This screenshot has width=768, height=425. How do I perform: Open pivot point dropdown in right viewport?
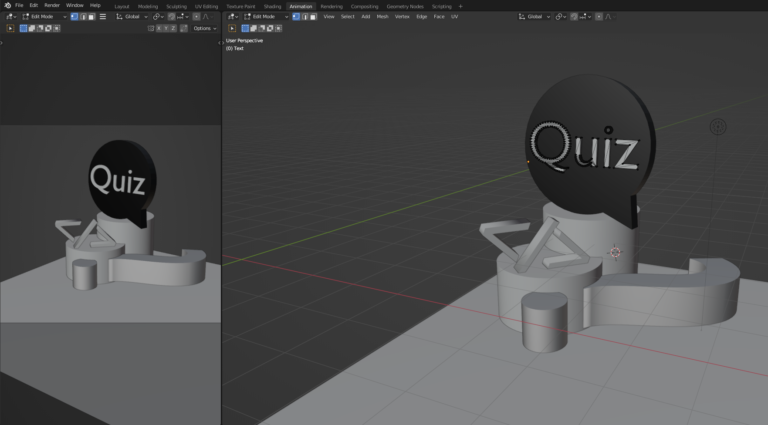point(561,17)
